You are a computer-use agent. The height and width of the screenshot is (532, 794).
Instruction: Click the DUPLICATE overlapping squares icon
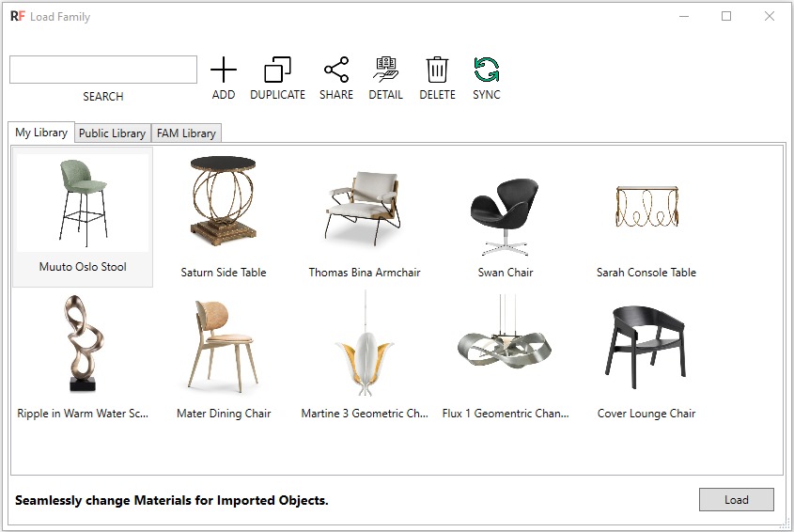point(277,70)
